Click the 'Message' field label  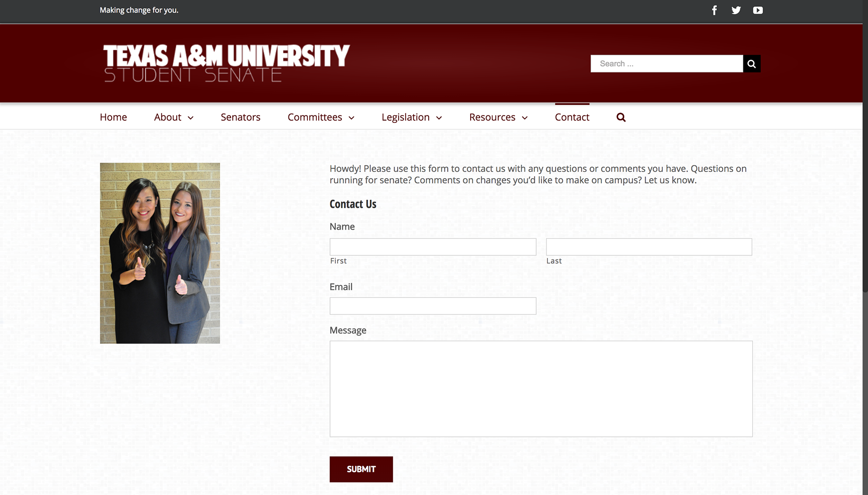[348, 330]
